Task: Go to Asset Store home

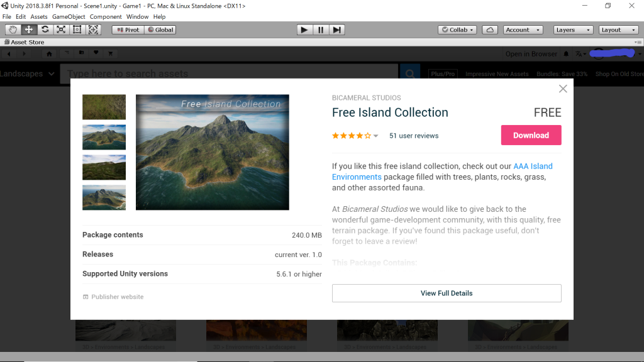Action: 49,54
